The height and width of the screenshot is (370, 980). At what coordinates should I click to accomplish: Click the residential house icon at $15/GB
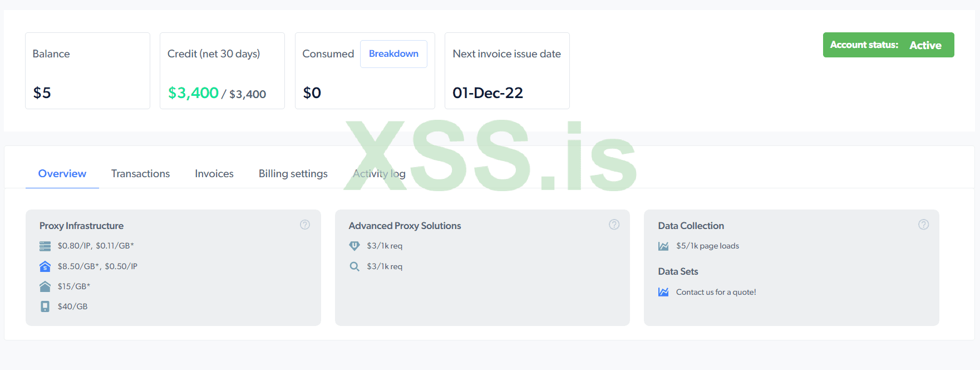pos(45,286)
